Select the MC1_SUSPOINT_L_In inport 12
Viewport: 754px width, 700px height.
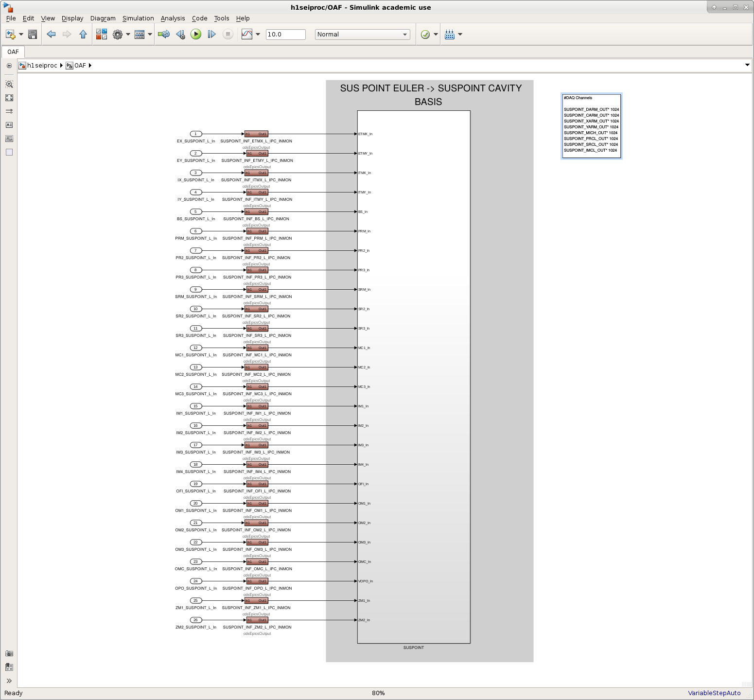[196, 348]
